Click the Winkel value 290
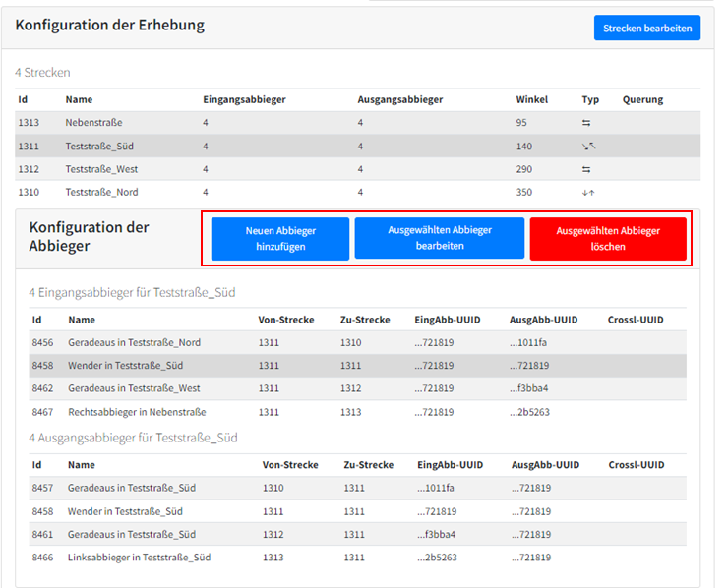 click(x=523, y=169)
